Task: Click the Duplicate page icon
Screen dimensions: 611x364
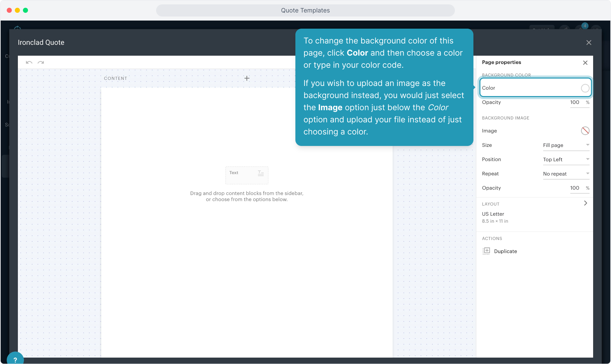Action: pyautogui.click(x=486, y=251)
